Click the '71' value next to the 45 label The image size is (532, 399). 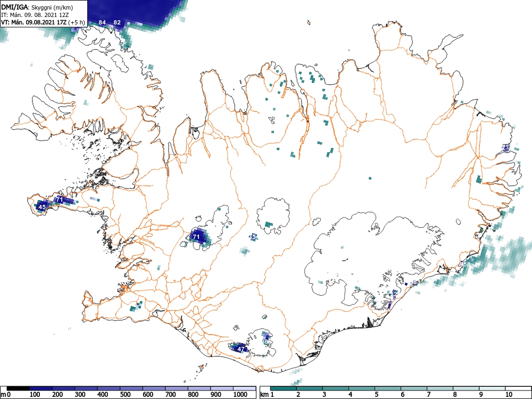60,199
